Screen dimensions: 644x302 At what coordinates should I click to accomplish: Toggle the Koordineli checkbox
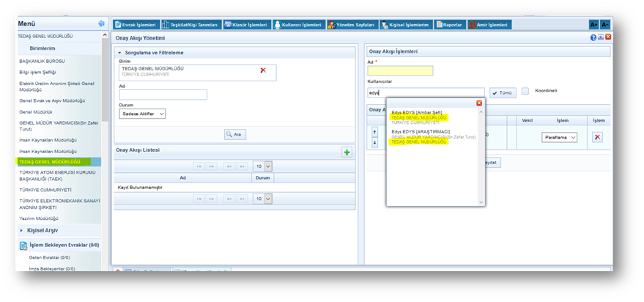tap(525, 91)
